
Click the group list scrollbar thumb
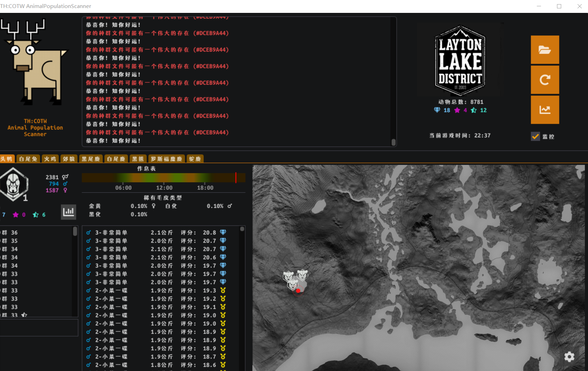(75, 231)
